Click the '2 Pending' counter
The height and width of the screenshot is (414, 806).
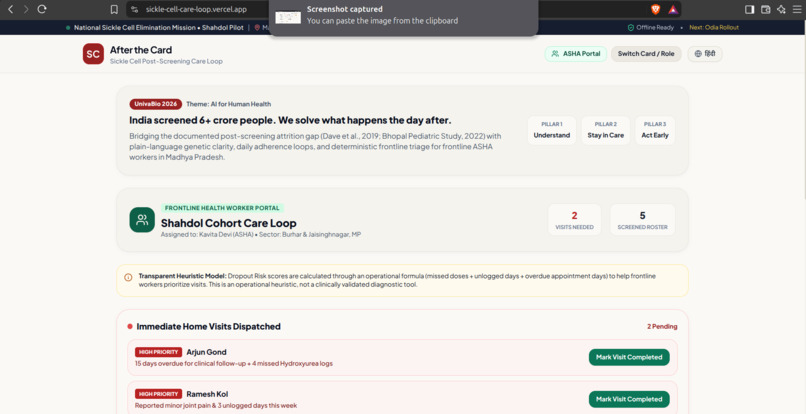(662, 327)
